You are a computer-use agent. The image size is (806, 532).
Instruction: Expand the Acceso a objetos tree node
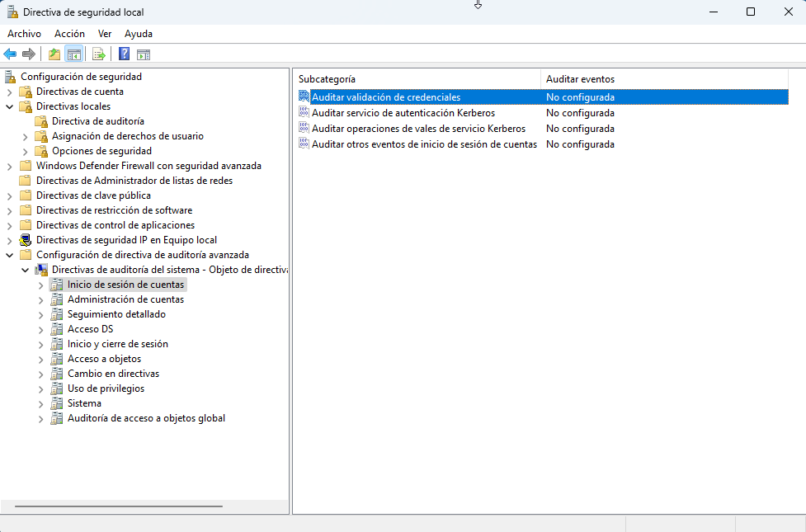(x=41, y=359)
